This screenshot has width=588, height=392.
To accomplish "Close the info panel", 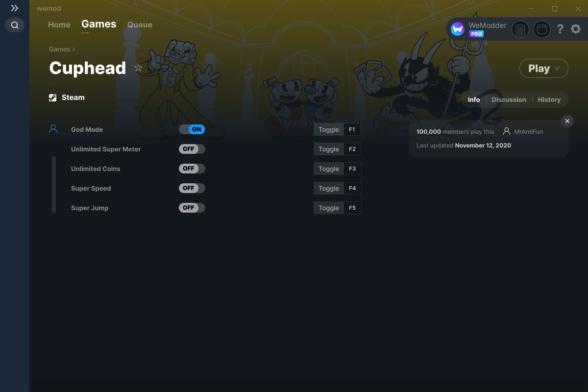I will click(567, 121).
